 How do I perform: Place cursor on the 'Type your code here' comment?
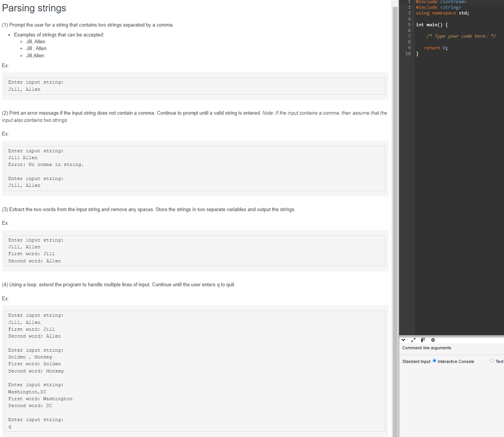point(461,36)
